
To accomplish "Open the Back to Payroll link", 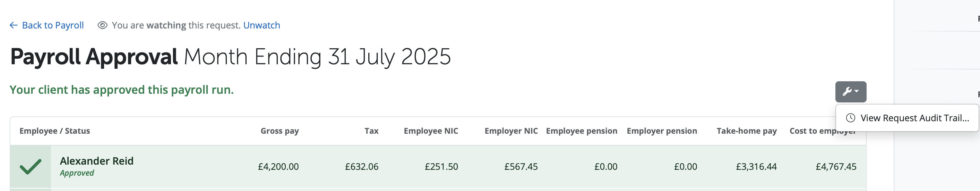I will tap(46, 25).
